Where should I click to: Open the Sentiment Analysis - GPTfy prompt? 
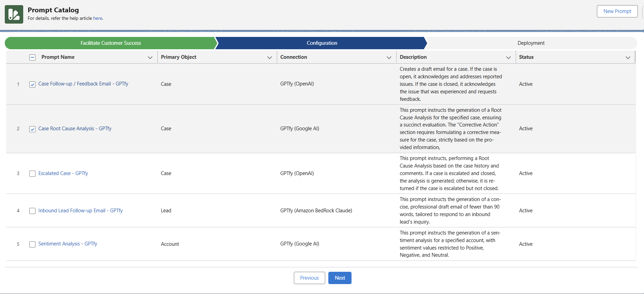click(x=68, y=244)
